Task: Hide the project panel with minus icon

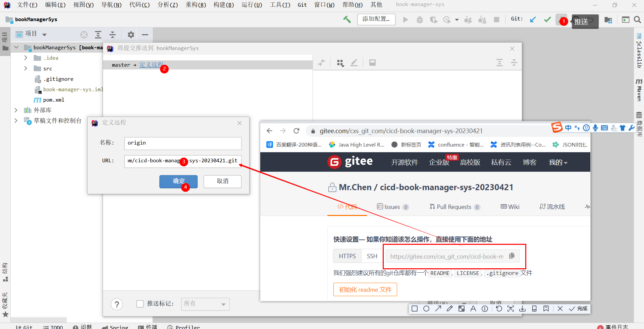Action: (x=145, y=35)
